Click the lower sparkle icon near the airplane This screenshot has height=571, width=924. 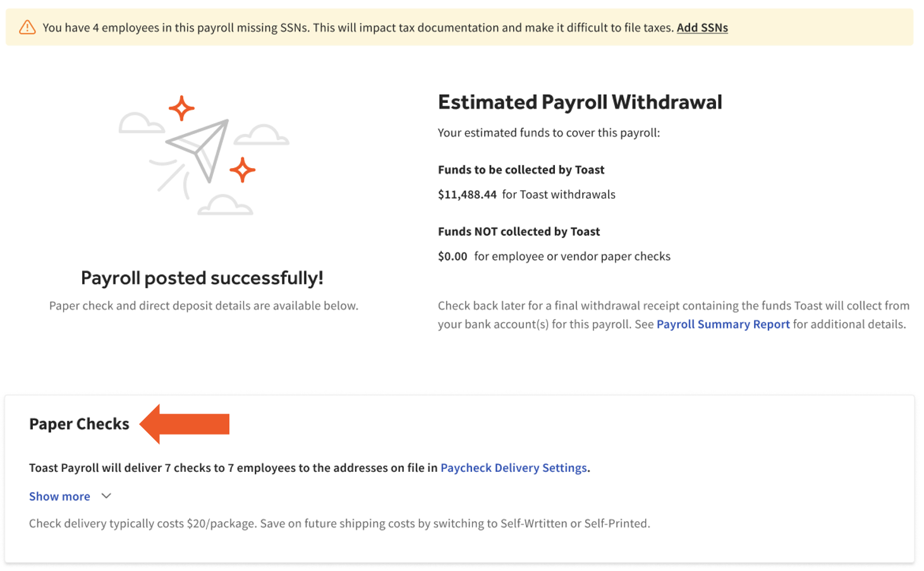tap(243, 169)
